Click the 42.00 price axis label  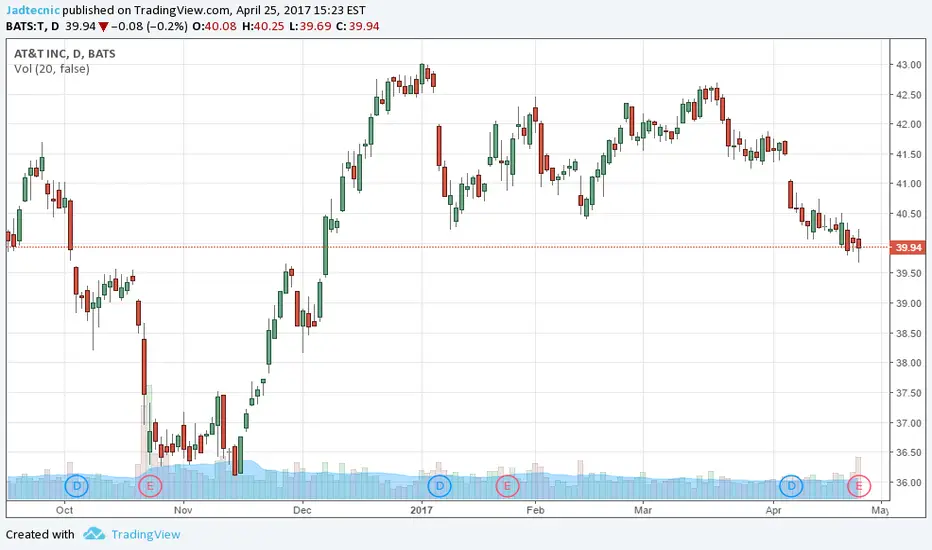[909, 124]
